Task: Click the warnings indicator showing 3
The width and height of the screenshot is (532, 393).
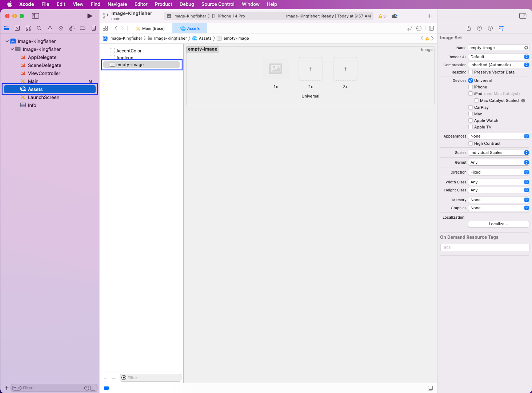Action: click(382, 16)
